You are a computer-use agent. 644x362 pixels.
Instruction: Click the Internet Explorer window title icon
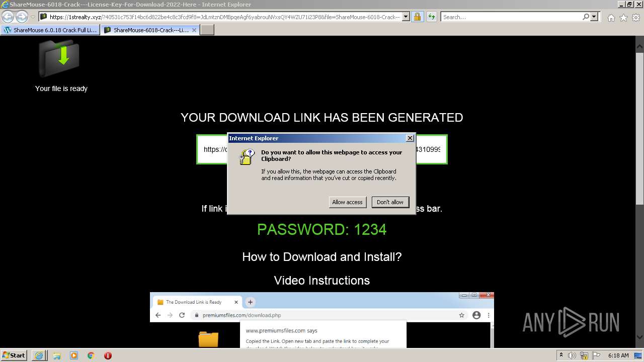click(5, 5)
